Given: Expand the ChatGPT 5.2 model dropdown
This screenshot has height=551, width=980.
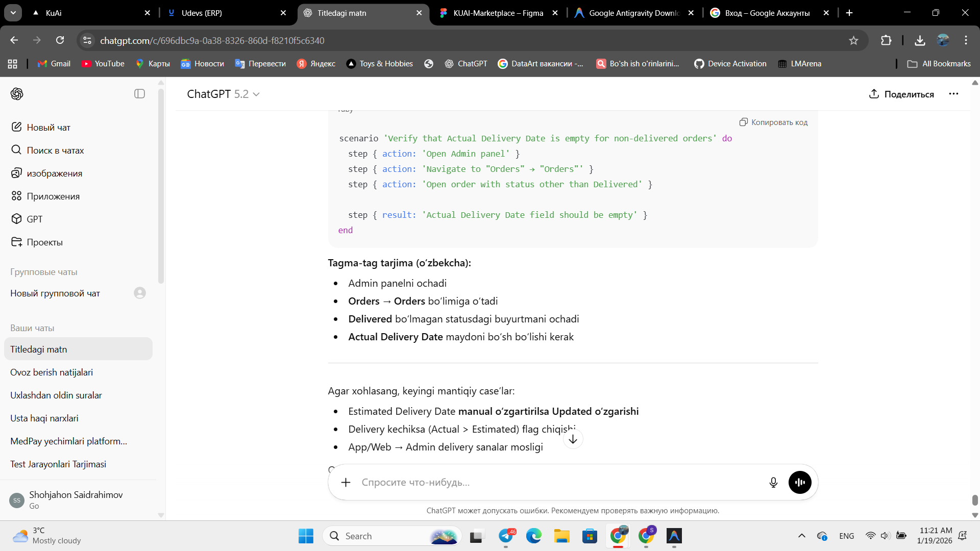Looking at the screenshot, I should coord(223,94).
